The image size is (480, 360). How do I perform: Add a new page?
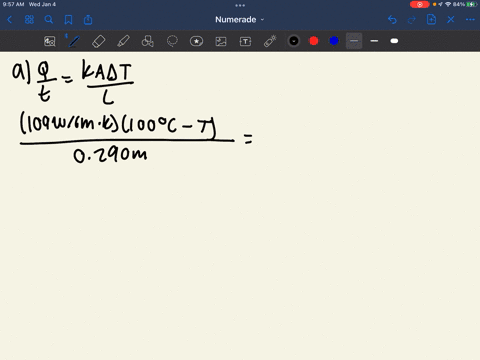click(431, 19)
